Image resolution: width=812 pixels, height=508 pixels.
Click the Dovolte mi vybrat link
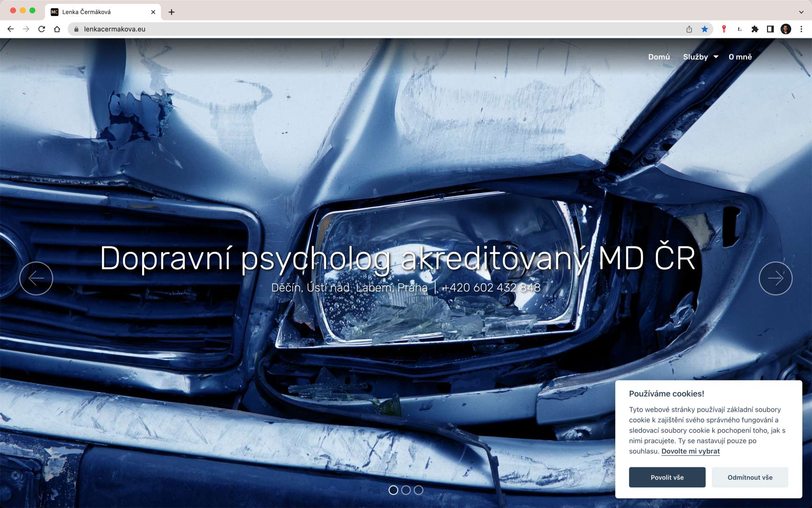tap(690, 451)
